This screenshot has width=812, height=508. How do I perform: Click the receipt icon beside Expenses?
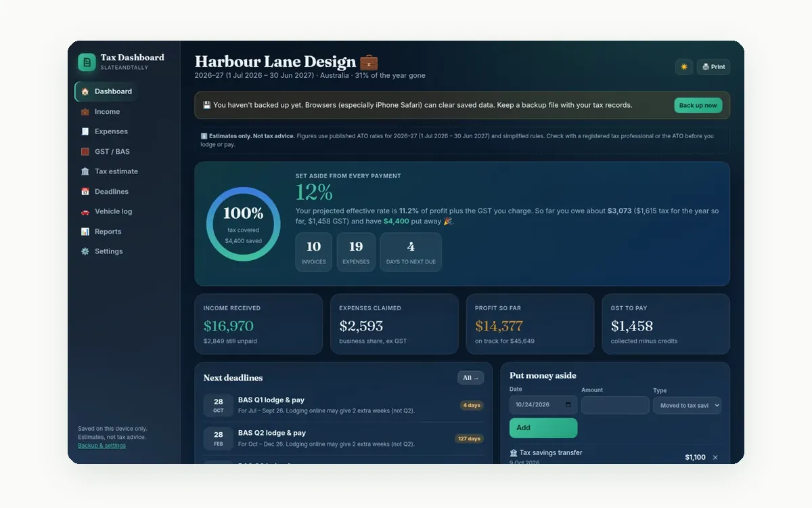(x=85, y=131)
